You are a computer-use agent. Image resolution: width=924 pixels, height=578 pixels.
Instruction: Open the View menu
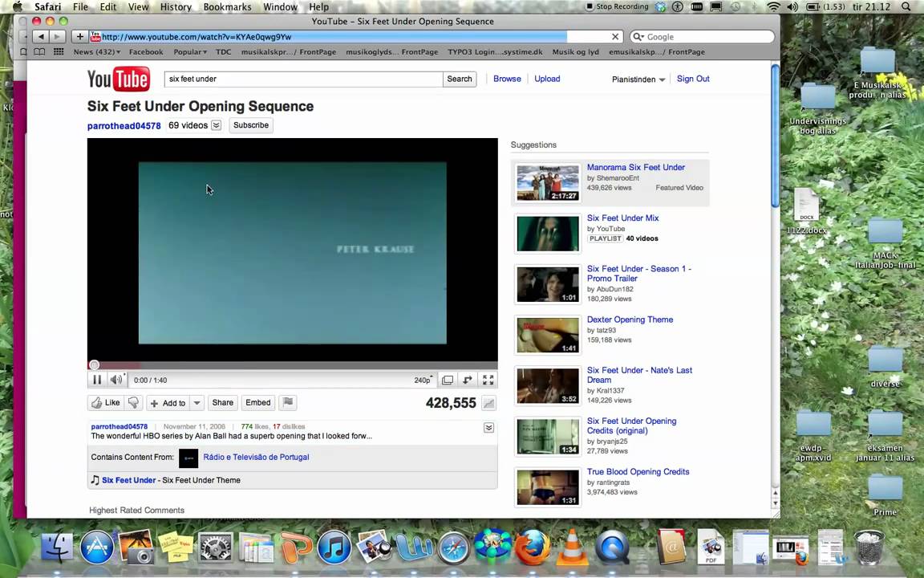click(139, 7)
